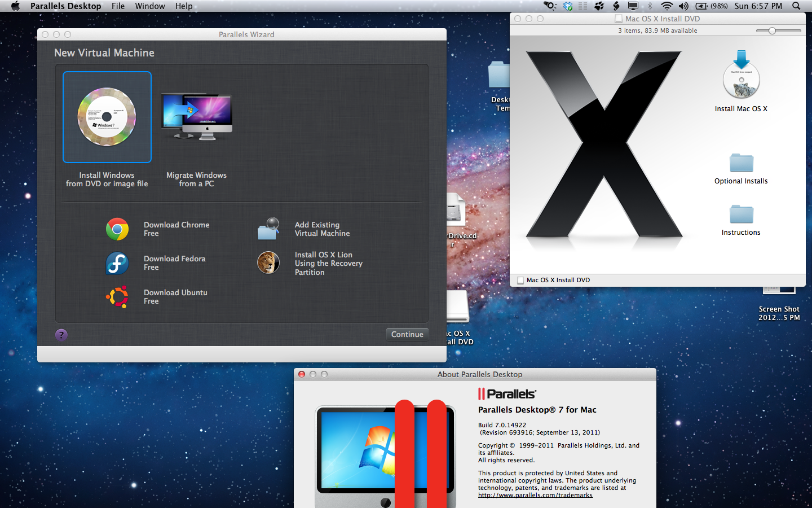Click the Optional Installs label
The height and width of the screenshot is (508, 812).
coord(741,181)
